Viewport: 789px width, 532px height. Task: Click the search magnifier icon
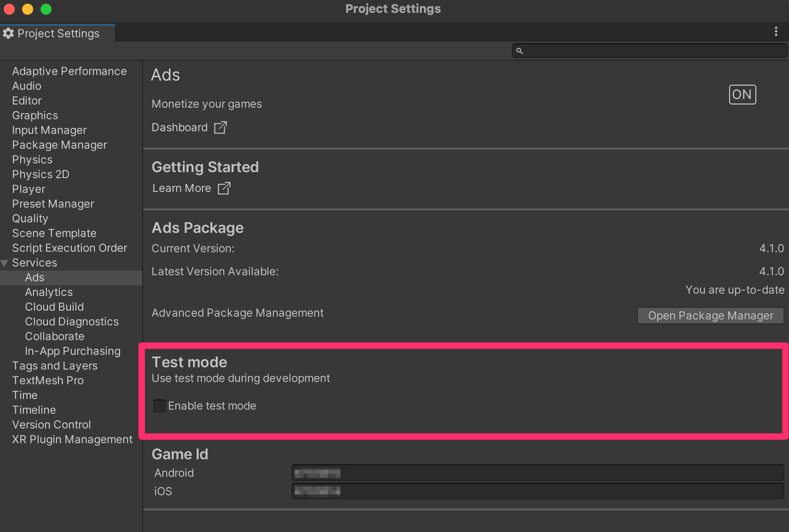[x=520, y=51]
